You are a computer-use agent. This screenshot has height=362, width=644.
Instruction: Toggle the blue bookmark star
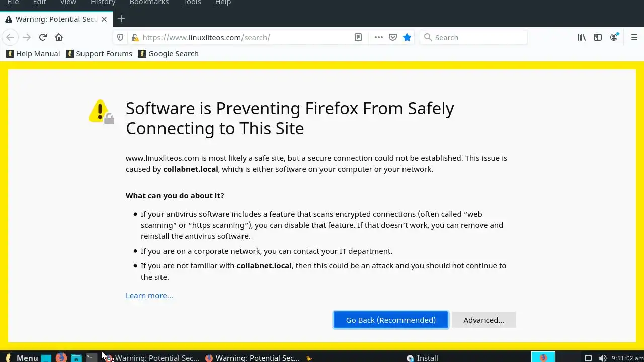pos(407,37)
